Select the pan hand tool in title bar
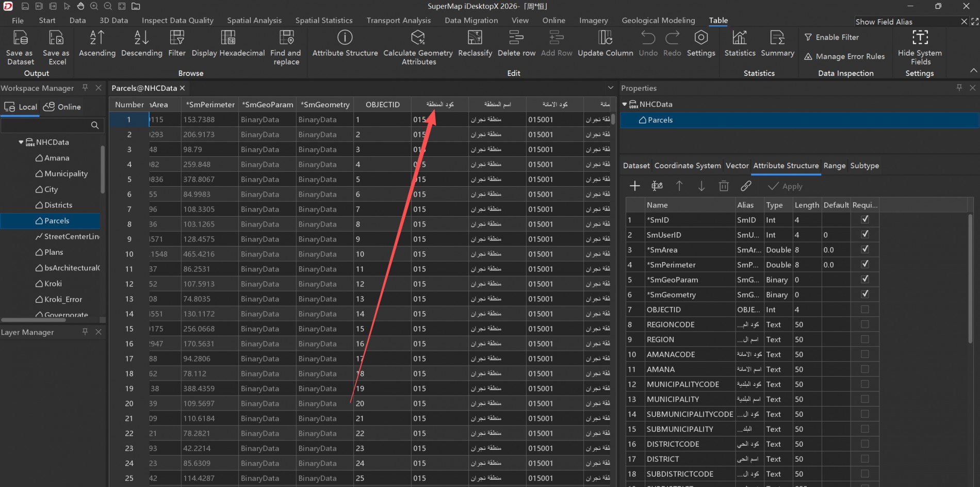Screen dimensions: 980x487 [x=80, y=6]
